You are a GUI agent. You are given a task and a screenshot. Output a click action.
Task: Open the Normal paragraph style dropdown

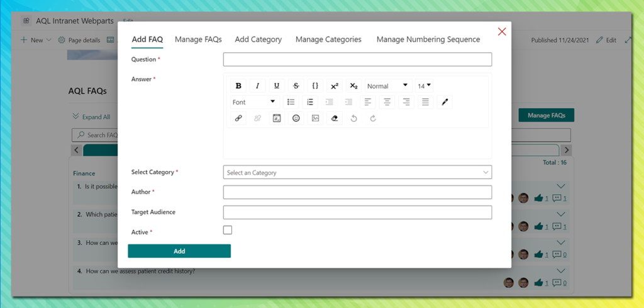[x=387, y=86]
